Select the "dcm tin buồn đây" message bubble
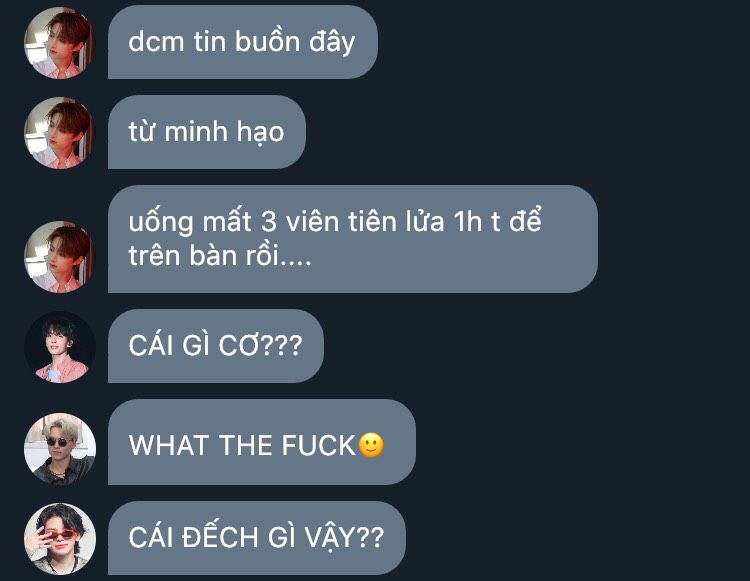Screen dimensions: 750x581 point(243,42)
